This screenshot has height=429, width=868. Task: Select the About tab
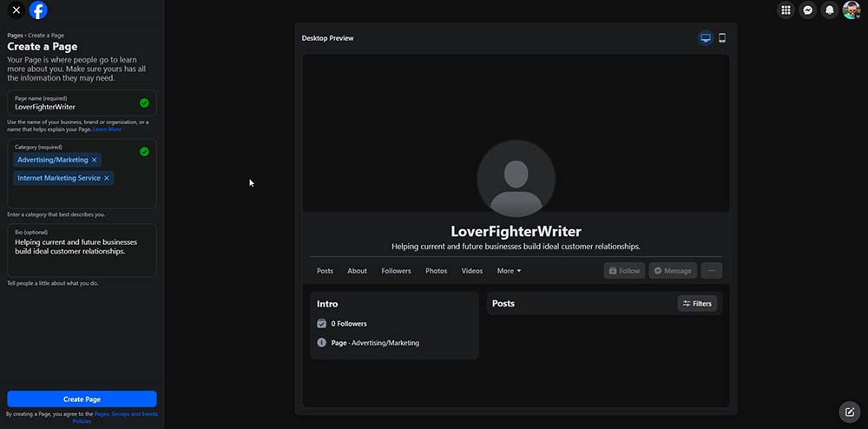(x=357, y=271)
